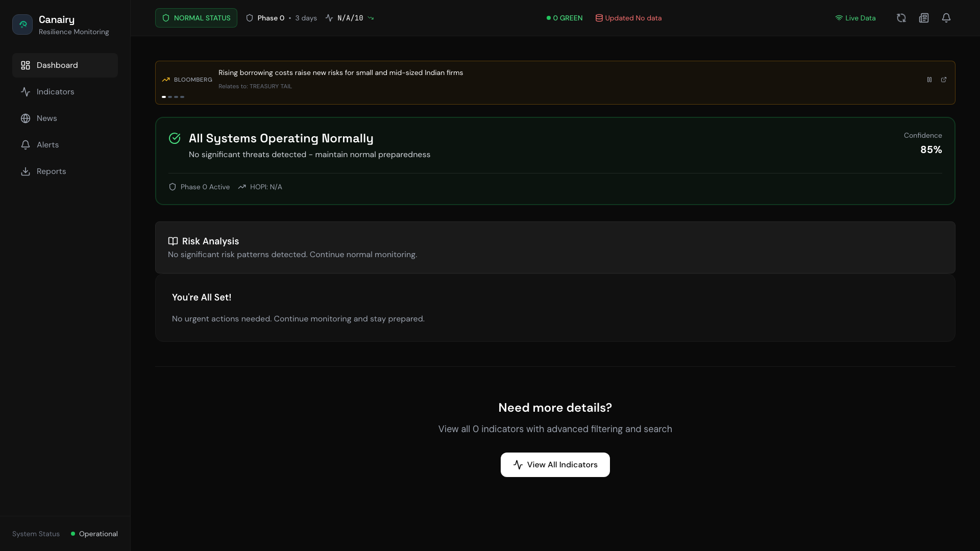Open the Dashboard page

pos(65,65)
